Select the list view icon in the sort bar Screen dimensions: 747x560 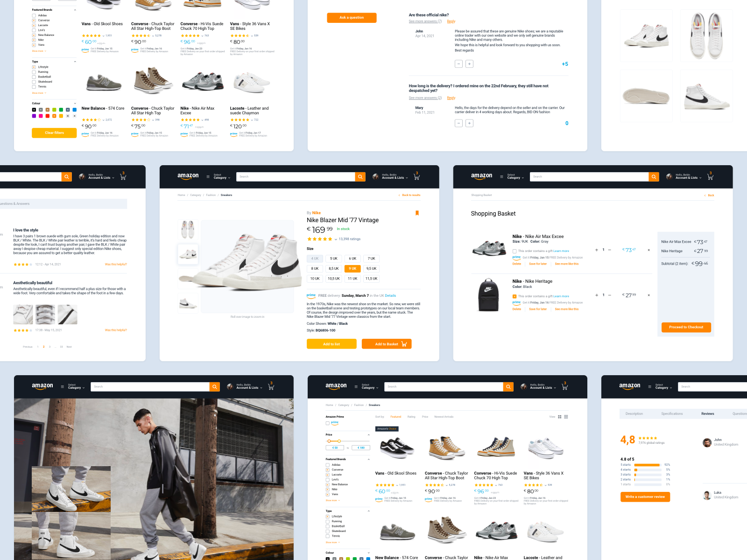[566, 417]
